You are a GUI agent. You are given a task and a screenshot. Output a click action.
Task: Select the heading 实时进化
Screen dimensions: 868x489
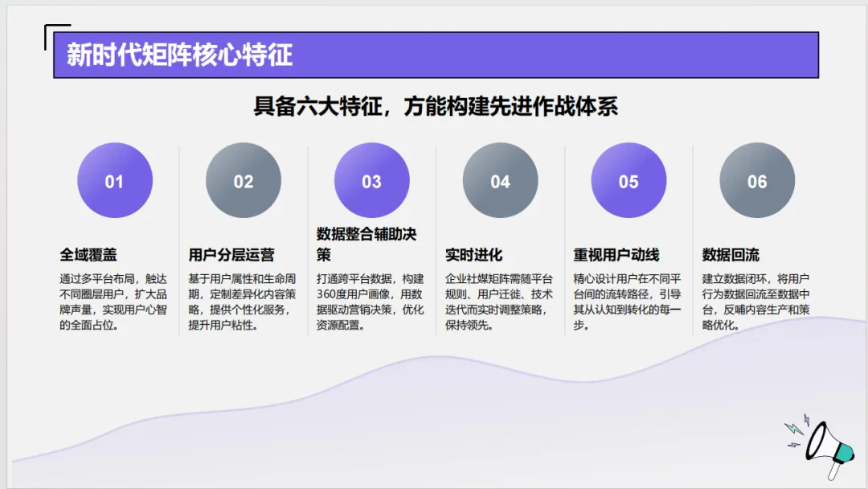(474, 255)
